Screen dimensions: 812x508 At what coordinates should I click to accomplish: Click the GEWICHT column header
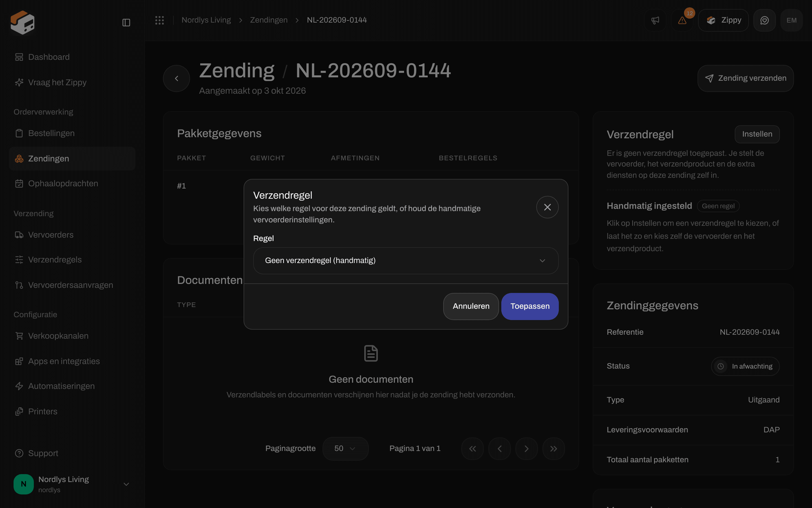click(267, 158)
